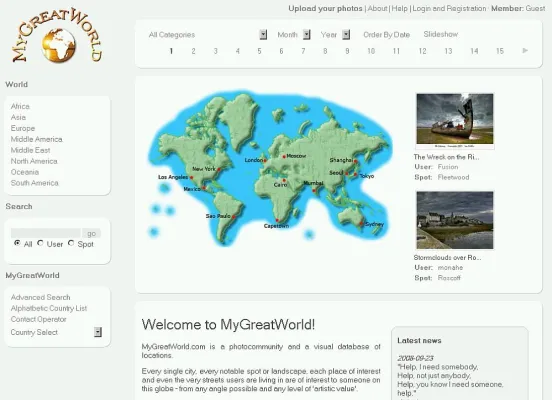Go to next page arrow in pagination
The height and width of the screenshot is (400, 552).
pyautogui.click(x=525, y=51)
